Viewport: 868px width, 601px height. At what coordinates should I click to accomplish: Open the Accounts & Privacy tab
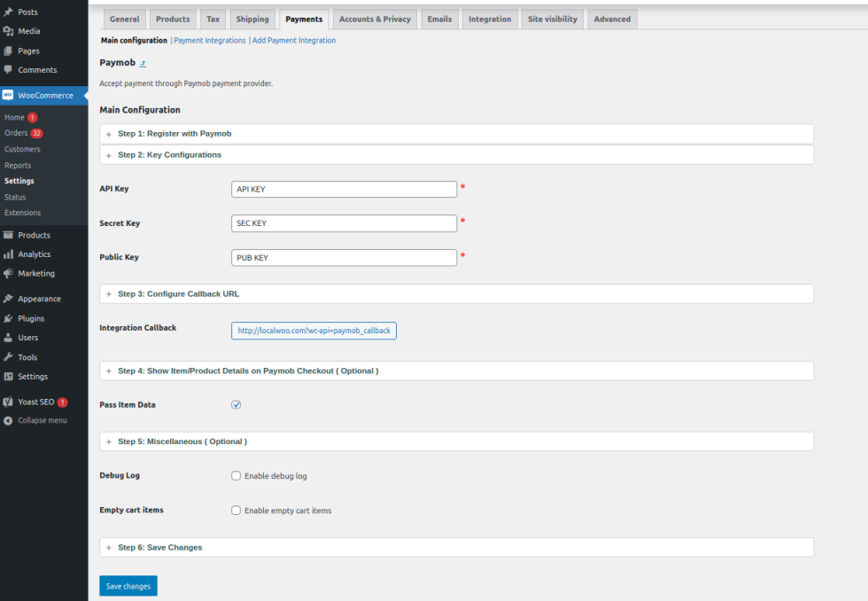click(x=375, y=20)
